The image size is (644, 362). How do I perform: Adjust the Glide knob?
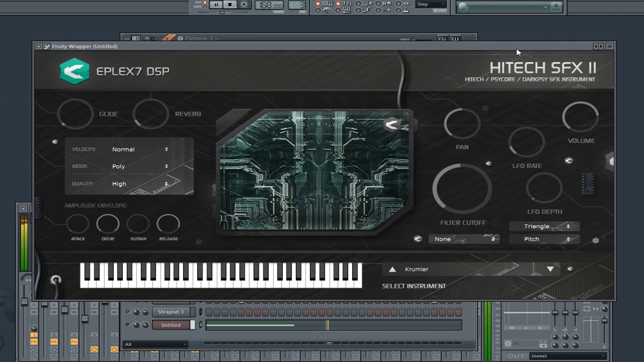[x=75, y=114]
